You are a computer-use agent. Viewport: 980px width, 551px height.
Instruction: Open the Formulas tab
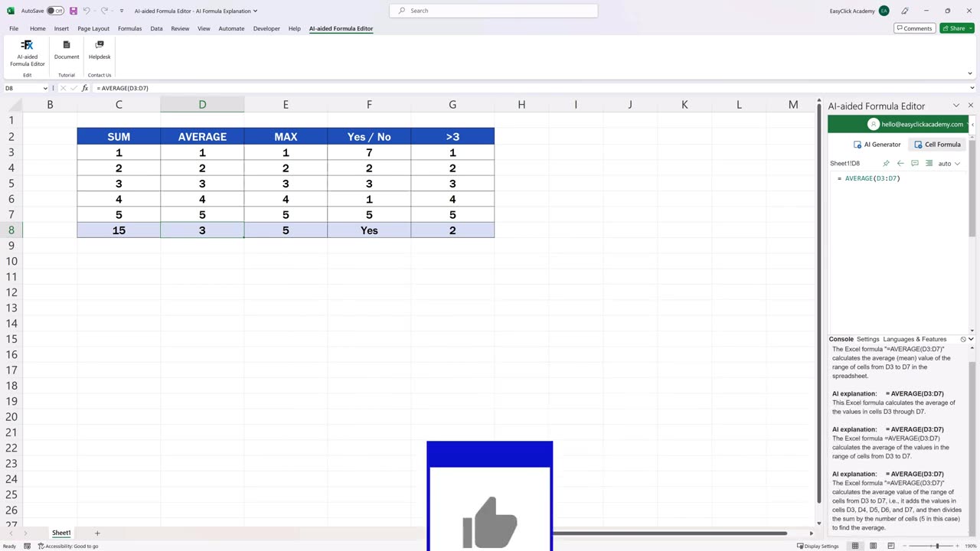(x=129, y=28)
